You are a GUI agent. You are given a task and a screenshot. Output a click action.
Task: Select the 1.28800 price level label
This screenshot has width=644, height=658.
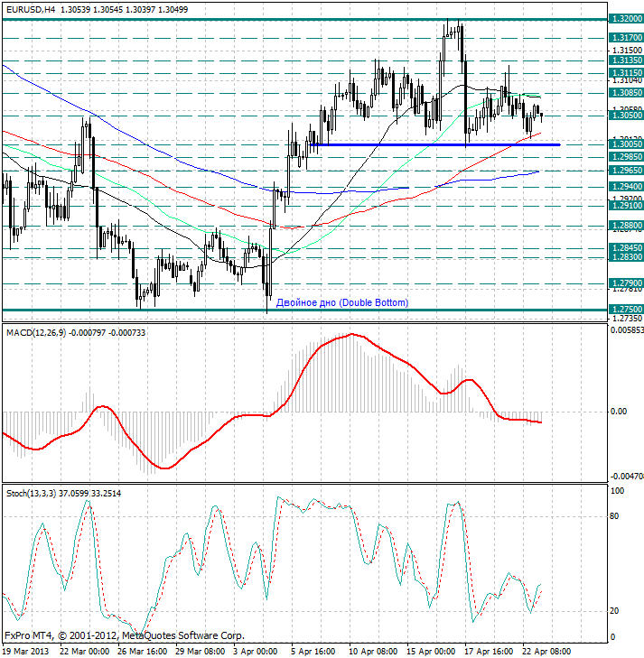coord(626,226)
